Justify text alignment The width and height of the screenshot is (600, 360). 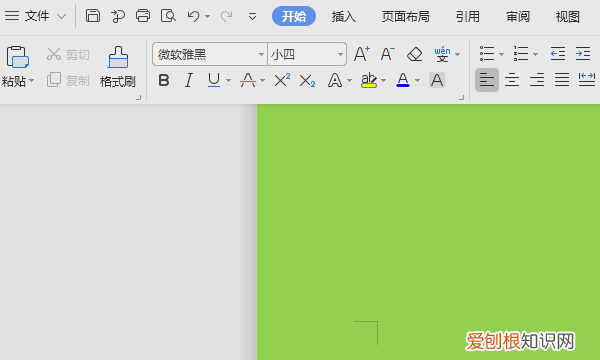pyautogui.click(x=562, y=80)
